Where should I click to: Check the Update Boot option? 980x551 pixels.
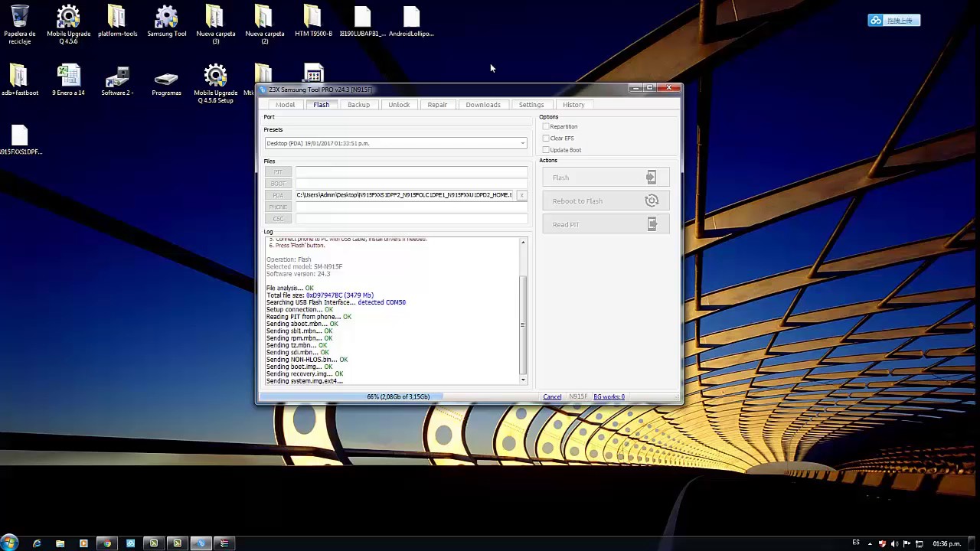pos(546,150)
